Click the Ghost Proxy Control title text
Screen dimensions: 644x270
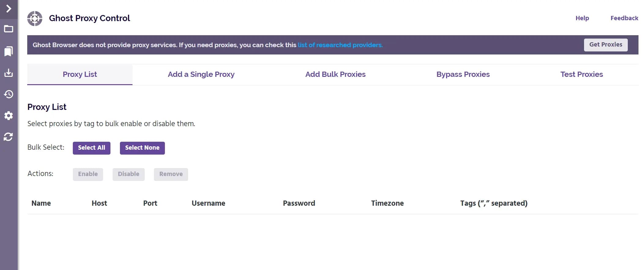89,18
